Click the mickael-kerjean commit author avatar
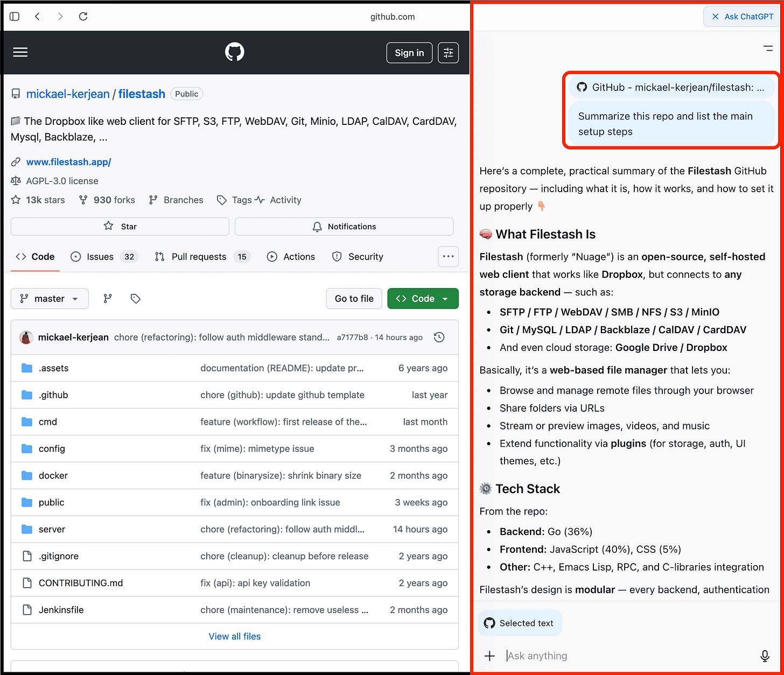 [x=26, y=337]
